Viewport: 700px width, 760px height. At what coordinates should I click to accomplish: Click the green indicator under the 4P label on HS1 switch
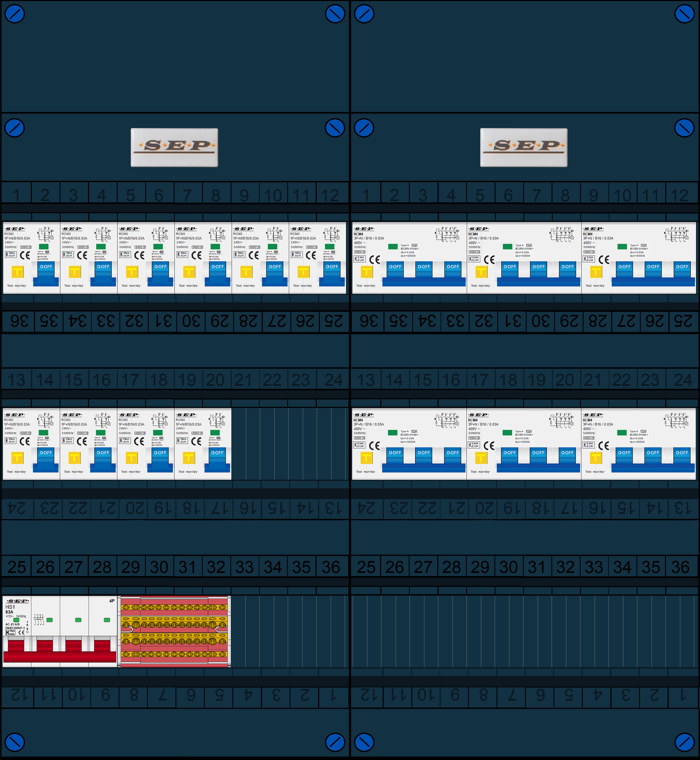coord(107,620)
